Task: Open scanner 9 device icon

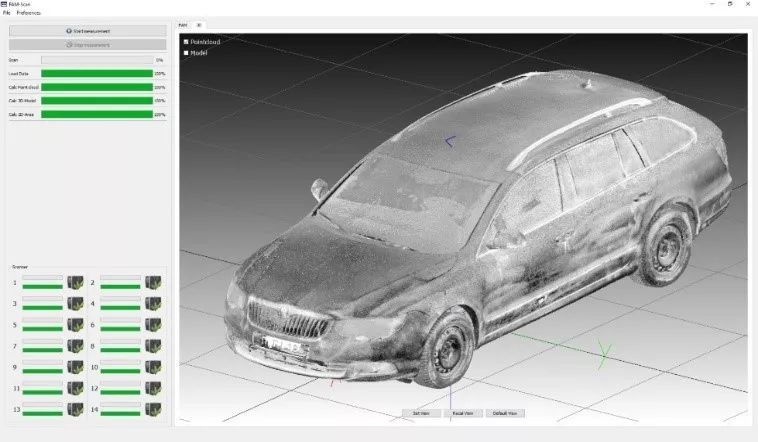Action: [x=75, y=368]
